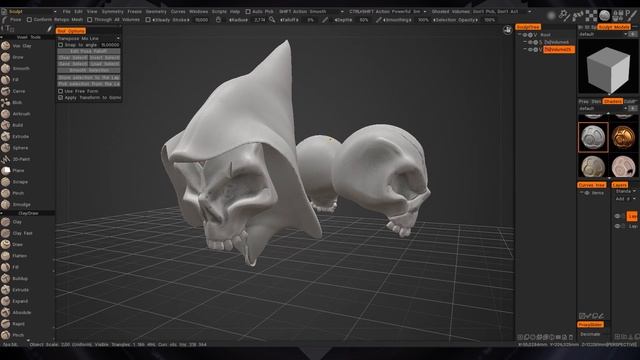Toggle Through All Volumes checkbox

pyautogui.click(x=89, y=20)
